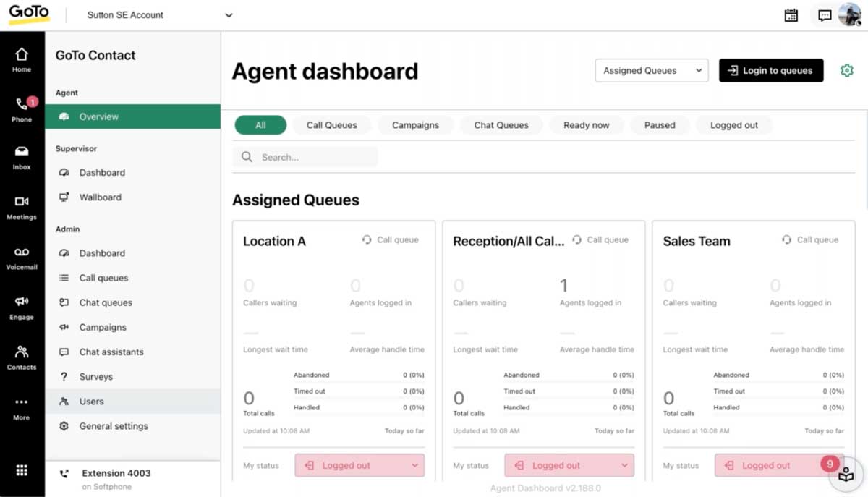
Task: Open the Sutton SE Account switcher
Action: (x=159, y=14)
